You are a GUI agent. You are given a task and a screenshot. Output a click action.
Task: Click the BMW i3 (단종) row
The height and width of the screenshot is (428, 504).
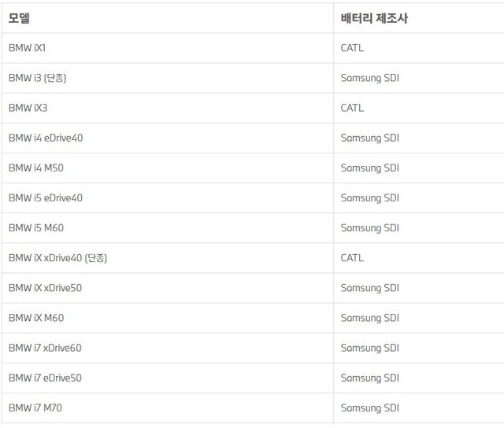tap(43, 78)
